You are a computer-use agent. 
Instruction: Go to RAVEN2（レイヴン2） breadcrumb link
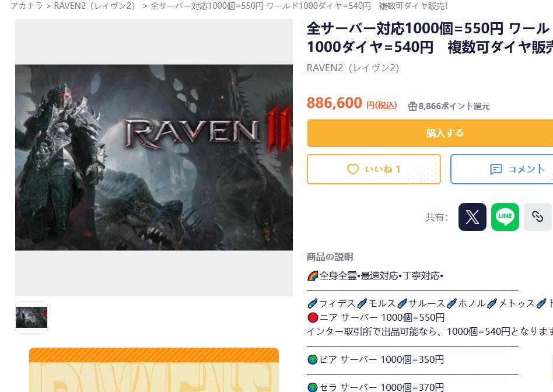click(x=94, y=6)
